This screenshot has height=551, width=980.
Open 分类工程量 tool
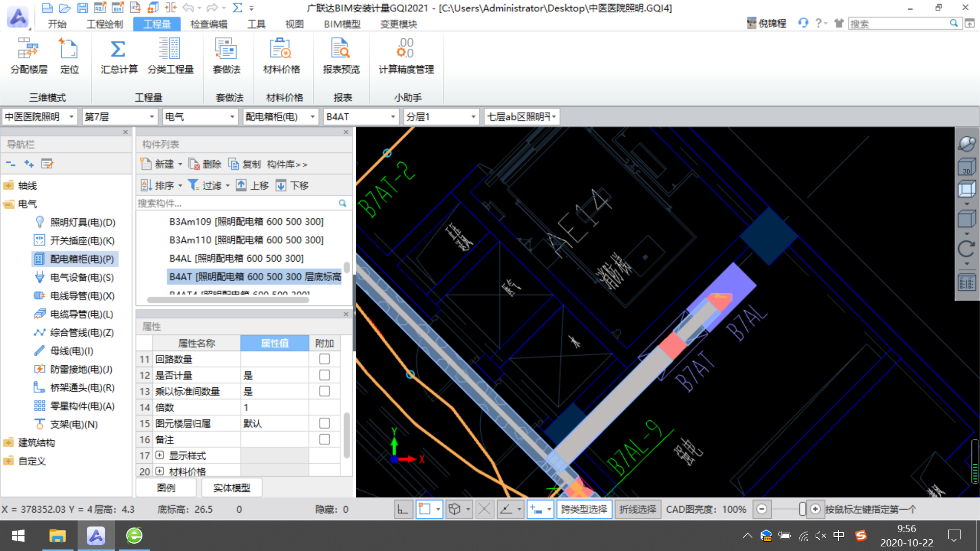click(170, 56)
